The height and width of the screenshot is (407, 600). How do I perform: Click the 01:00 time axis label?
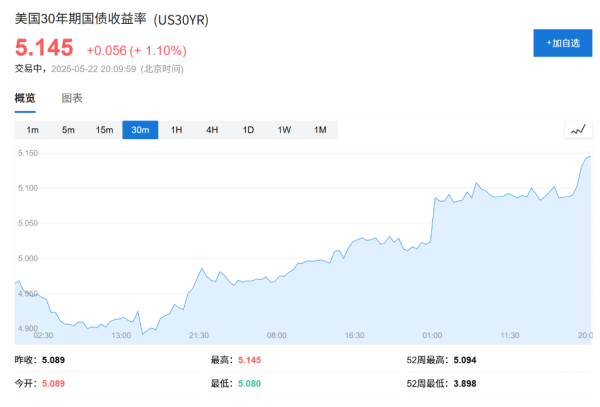432,335
